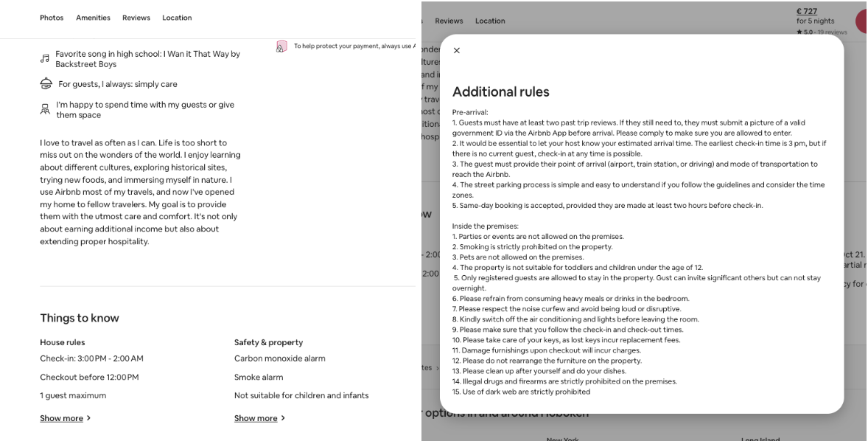Open the Location tab near the price panel
Viewport: 868px width, 444px height.
click(x=491, y=21)
